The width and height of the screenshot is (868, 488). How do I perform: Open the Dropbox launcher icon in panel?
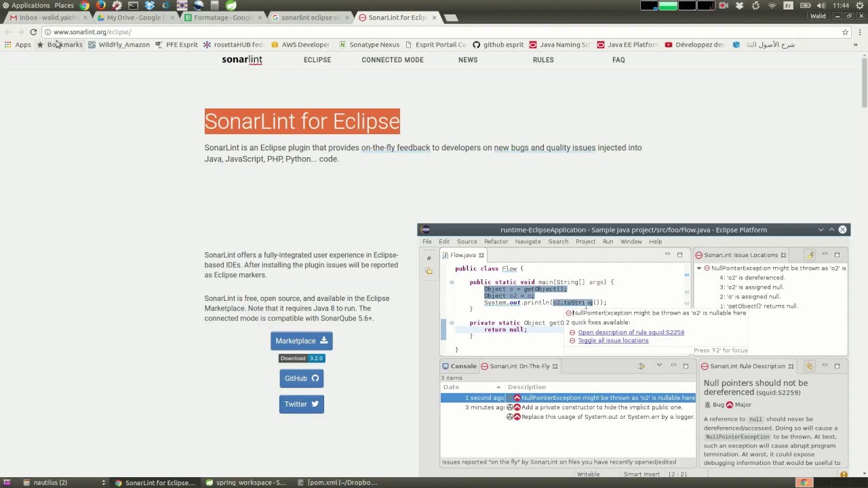(149, 5)
